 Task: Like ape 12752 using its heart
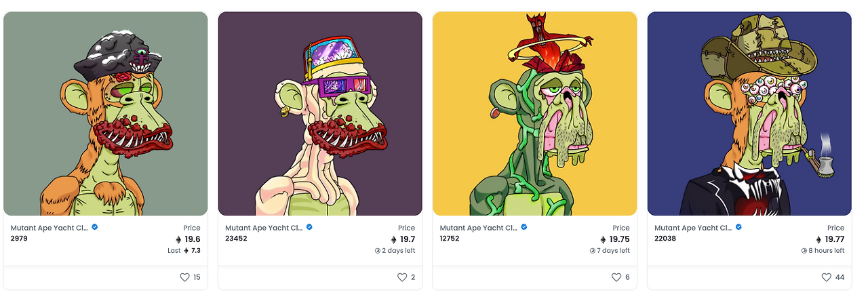pos(616,277)
